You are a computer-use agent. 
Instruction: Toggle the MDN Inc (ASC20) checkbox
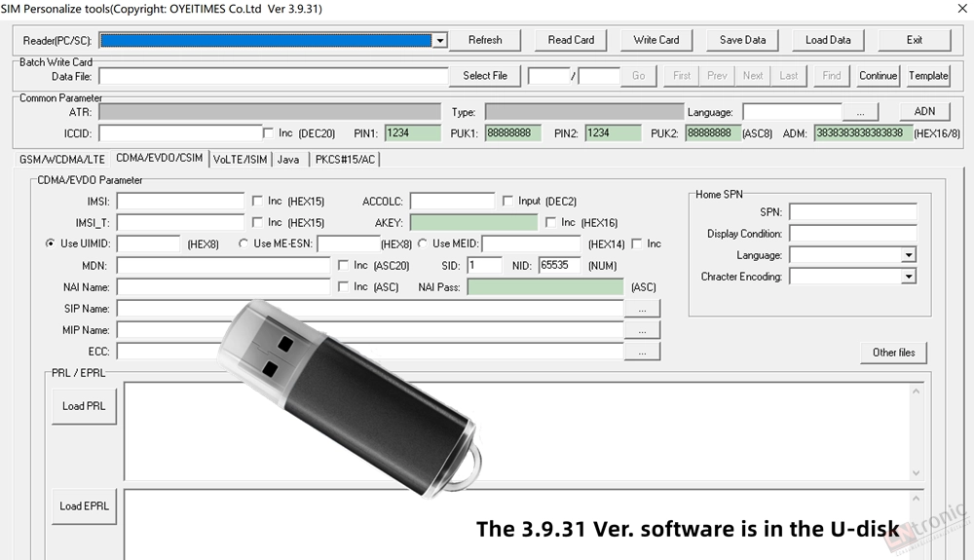tap(343, 265)
